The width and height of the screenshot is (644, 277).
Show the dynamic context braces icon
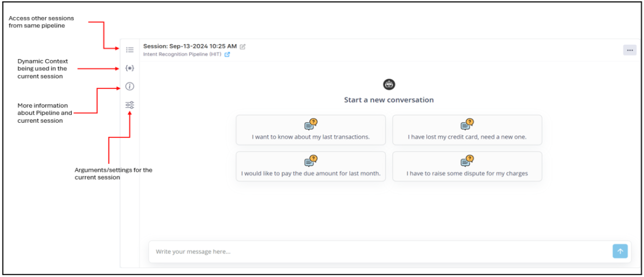point(130,68)
